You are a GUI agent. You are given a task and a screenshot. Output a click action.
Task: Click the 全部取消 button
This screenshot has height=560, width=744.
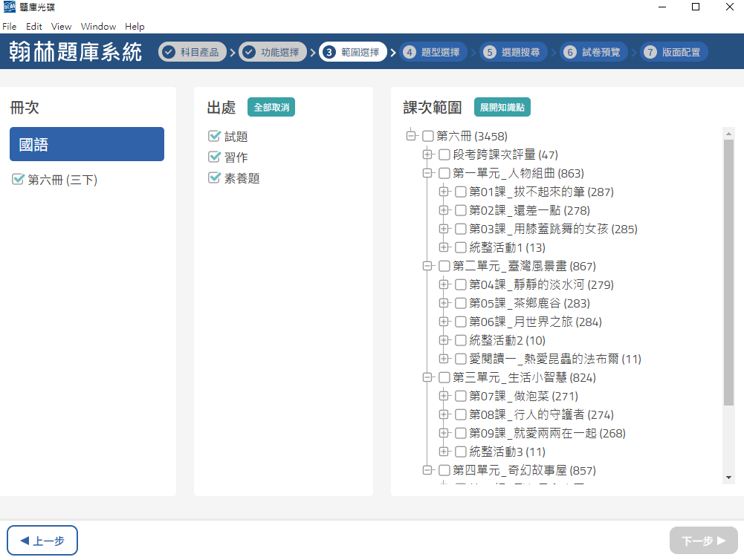pyautogui.click(x=271, y=108)
